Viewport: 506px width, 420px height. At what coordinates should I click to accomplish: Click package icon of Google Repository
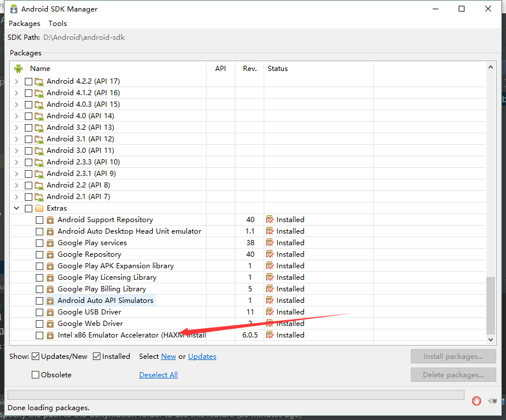tap(50, 255)
